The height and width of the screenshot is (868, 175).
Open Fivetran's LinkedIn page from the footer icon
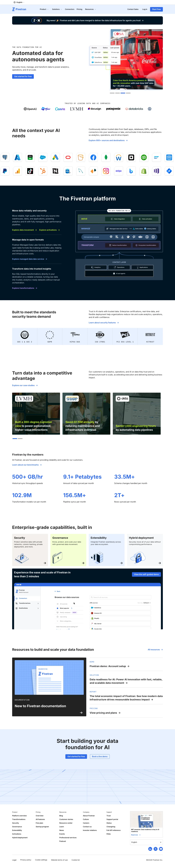[150, 849]
